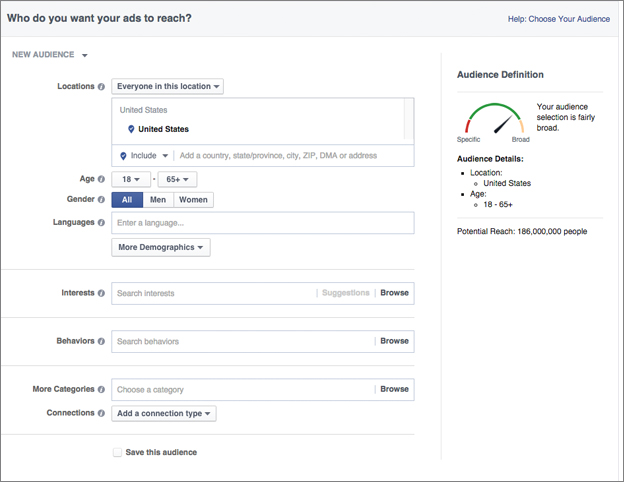
Task: Open the Everyone in this location dropdown
Action: (167, 87)
